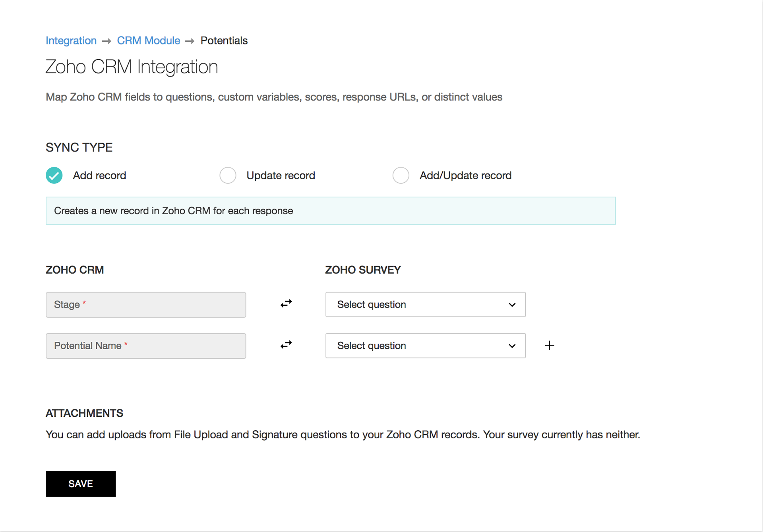Viewport: 763px width, 532px height.
Task: Click arrow icon after CRM Module breadcrumb
Action: 190,41
